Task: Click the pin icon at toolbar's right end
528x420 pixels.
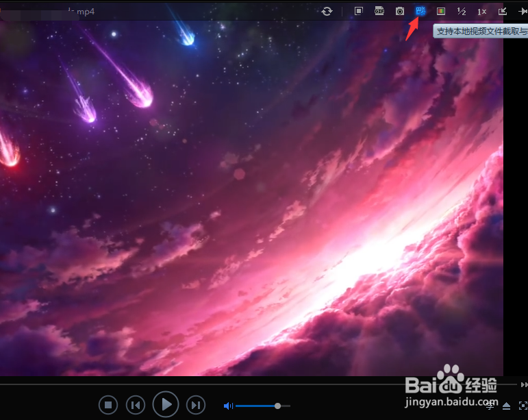Action: tap(523, 12)
